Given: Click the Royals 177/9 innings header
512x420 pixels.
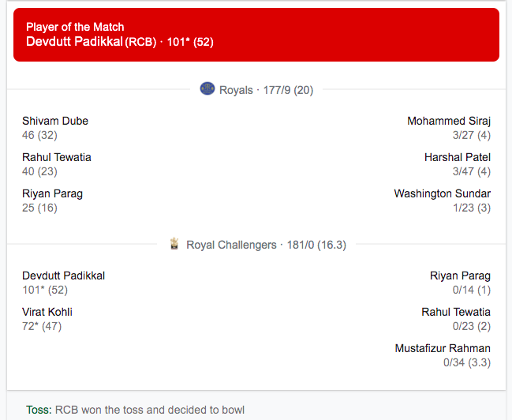Looking at the screenshot, I should pyautogui.click(x=266, y=90).
